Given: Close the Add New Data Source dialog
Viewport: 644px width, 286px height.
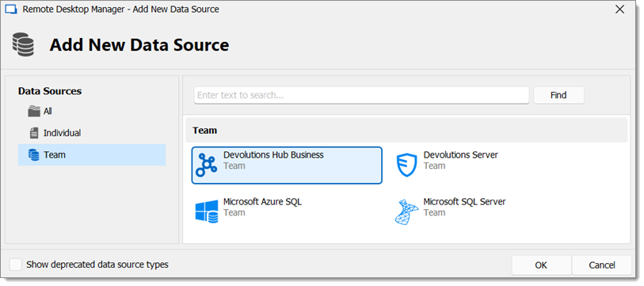Looking at the screenshot, I should tap(620, 10).
